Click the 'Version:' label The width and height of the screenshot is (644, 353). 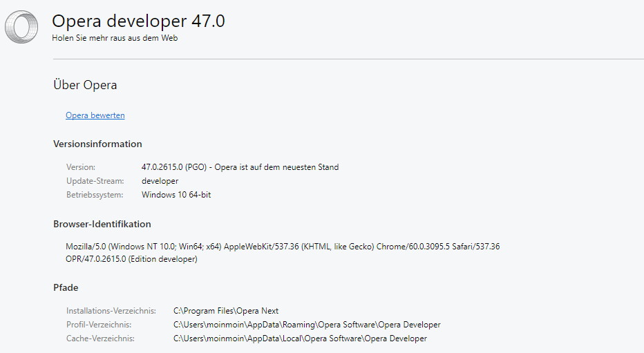(81, 167)
